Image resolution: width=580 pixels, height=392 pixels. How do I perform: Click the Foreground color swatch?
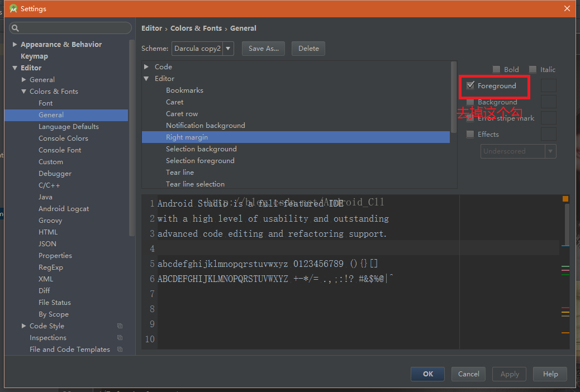[x=549, y=85]
